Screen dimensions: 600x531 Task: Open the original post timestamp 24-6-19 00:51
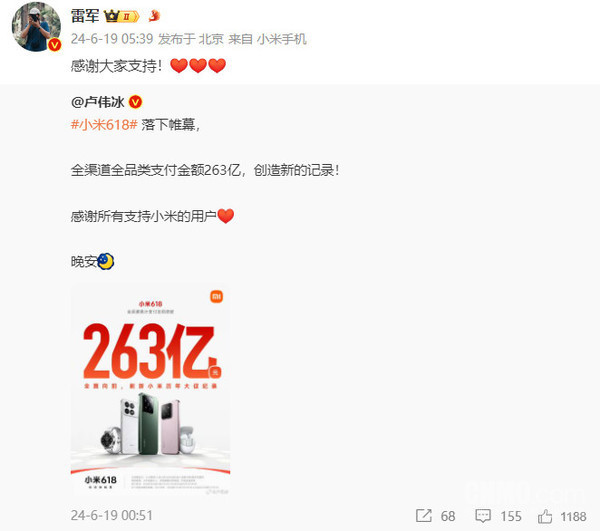[112, 516]
